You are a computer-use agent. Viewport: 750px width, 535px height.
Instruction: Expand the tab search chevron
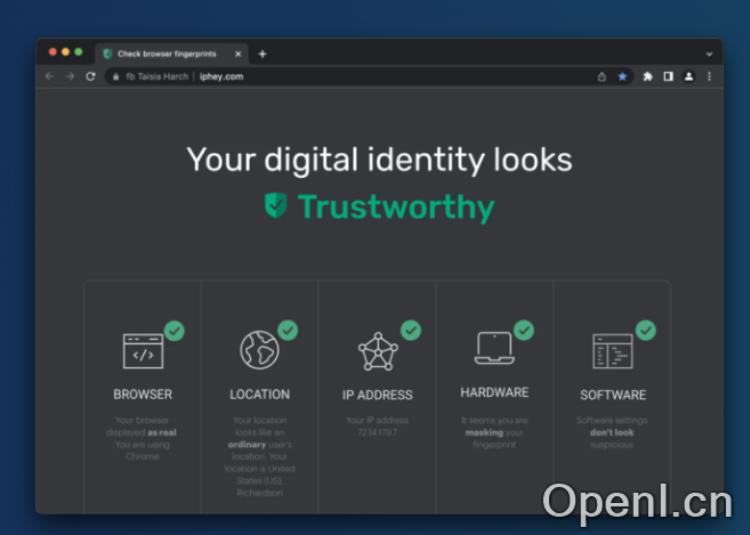tap(709, 54)
